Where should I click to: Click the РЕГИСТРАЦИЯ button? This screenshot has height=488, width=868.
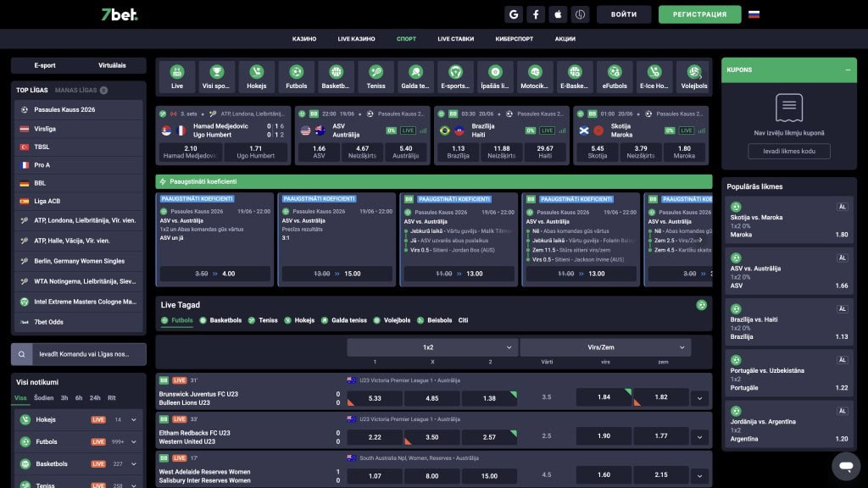point(699,14)
